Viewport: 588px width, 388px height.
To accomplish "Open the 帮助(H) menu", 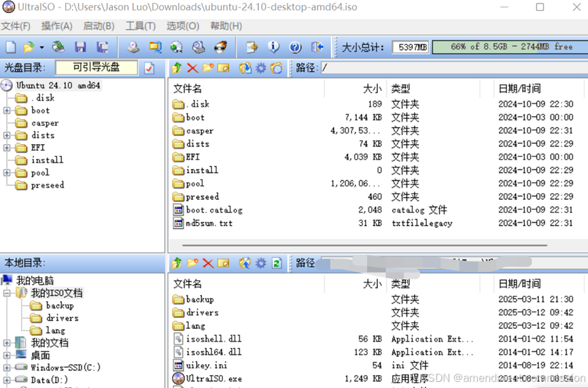I will (x=226, y=26).
